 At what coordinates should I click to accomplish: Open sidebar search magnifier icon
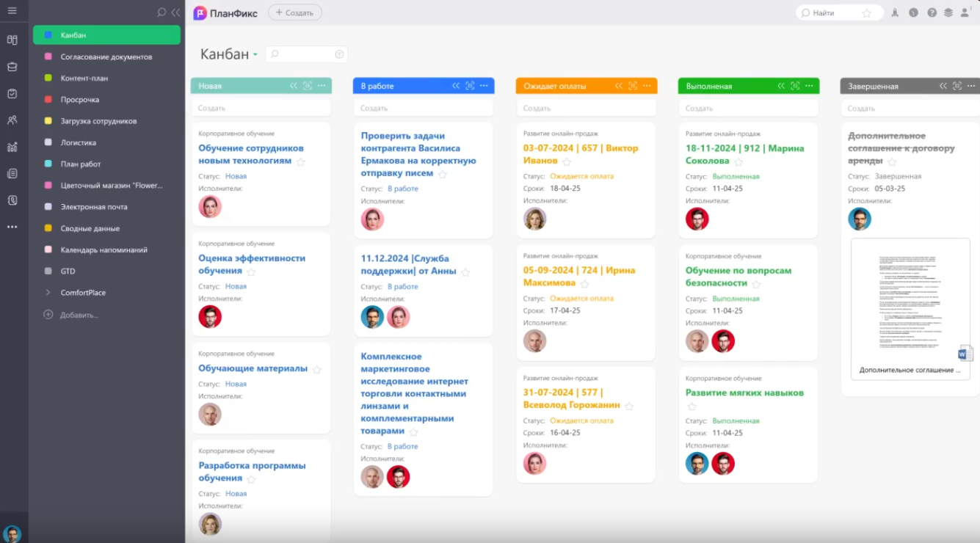[161, 12]
